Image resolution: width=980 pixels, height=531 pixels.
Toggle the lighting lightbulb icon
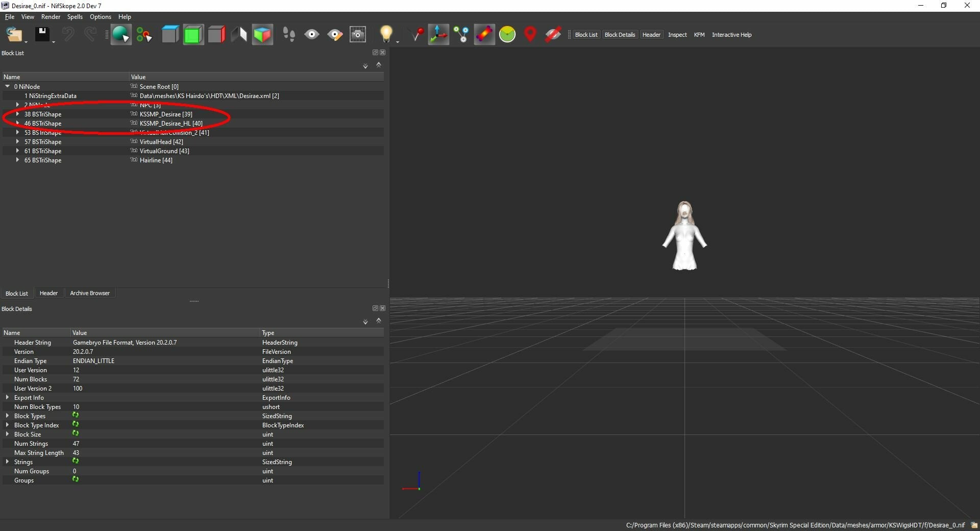click(x=386, y=35)
